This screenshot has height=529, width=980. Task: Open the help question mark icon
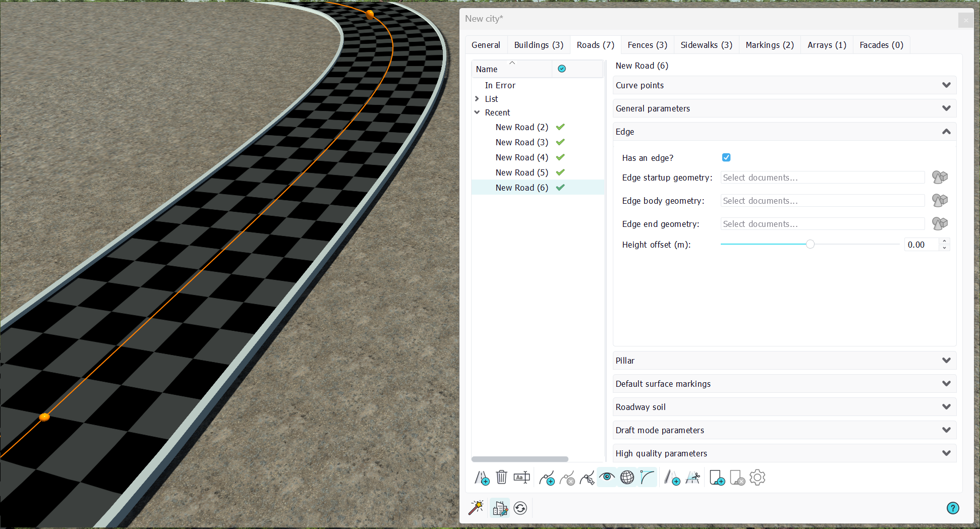tap(953, 508)
